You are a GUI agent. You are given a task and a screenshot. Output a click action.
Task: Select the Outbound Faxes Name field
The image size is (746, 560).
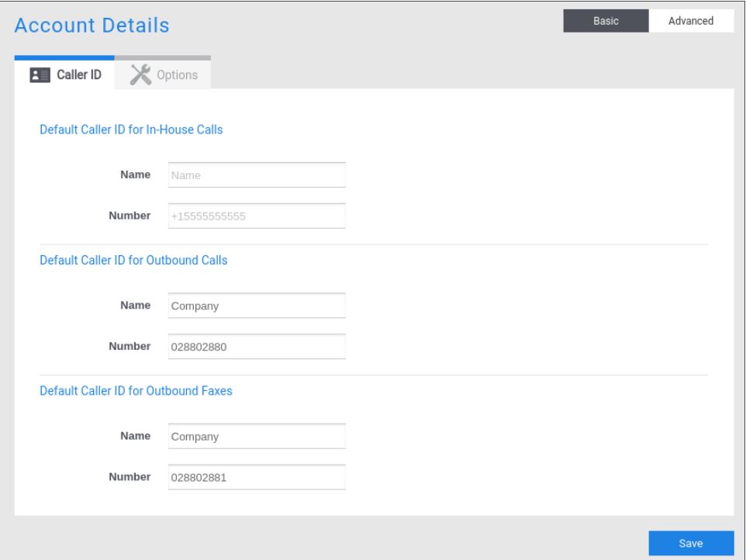coord(257,437)
